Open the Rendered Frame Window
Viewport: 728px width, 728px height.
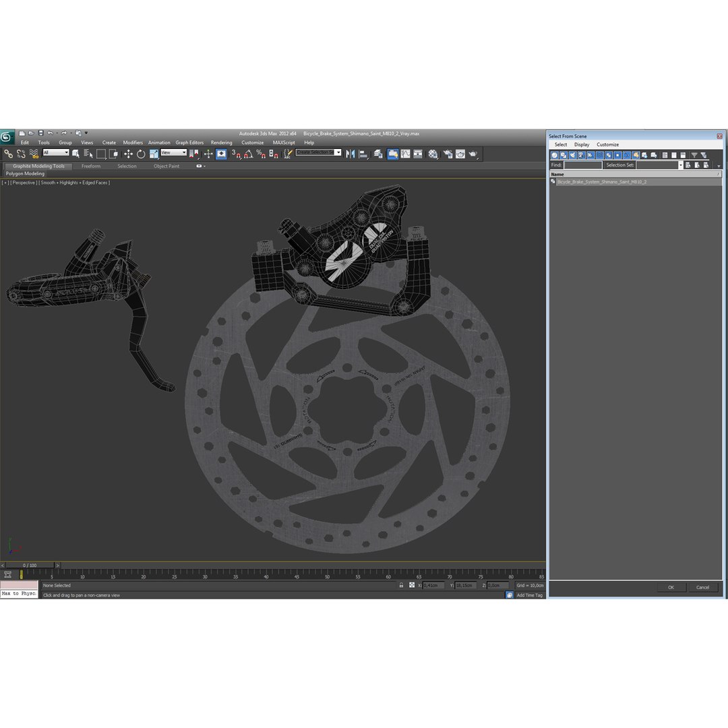[x=460, y=154]
